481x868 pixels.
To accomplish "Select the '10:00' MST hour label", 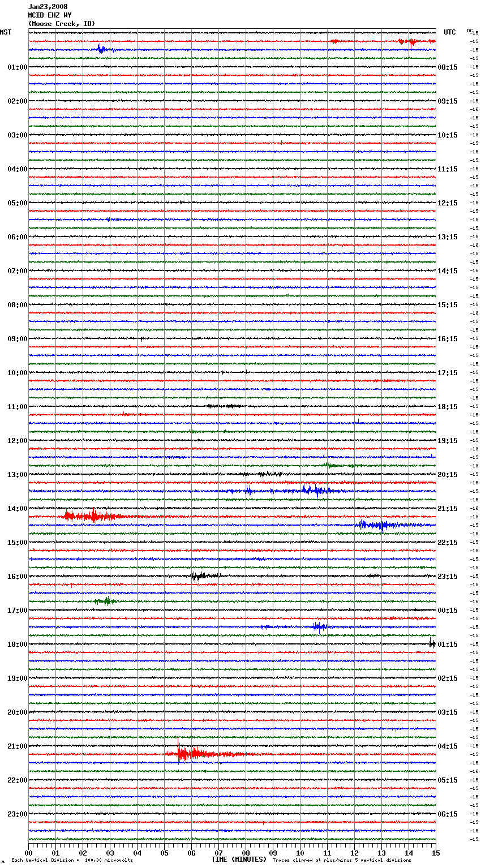I will point(17,373).
